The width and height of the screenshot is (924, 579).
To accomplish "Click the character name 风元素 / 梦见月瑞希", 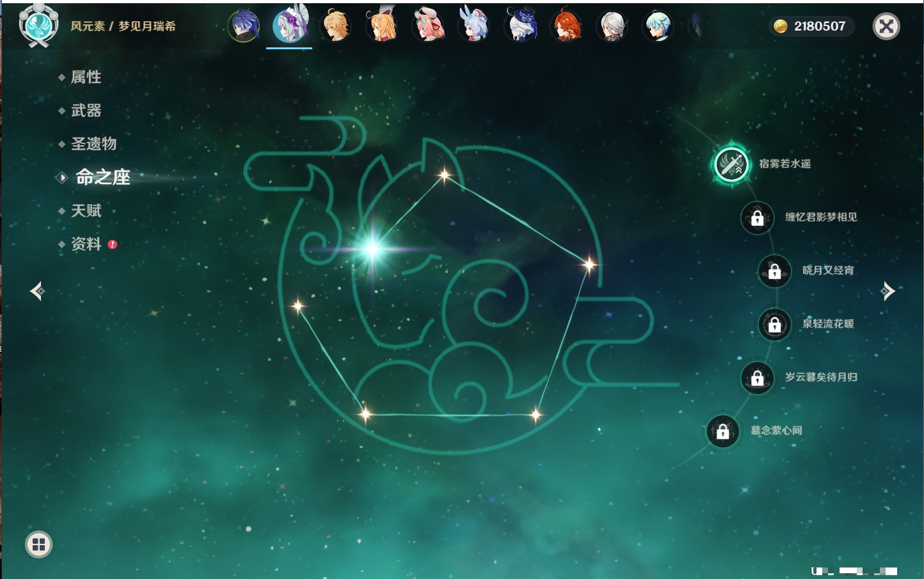I will 123,26.
